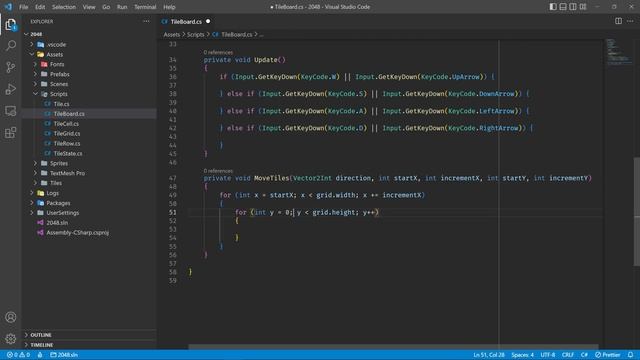Image resolution: width=640 pixels, height=360 pixels.
Task: Open the Selection menu
Action: (64, 7)
